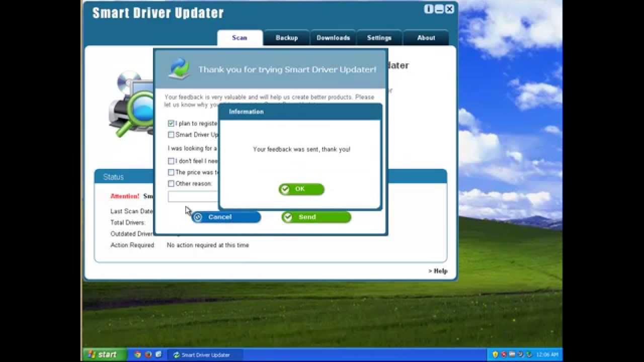Select the About tab
The image size is (644, 362).
(x=426, y=38)
